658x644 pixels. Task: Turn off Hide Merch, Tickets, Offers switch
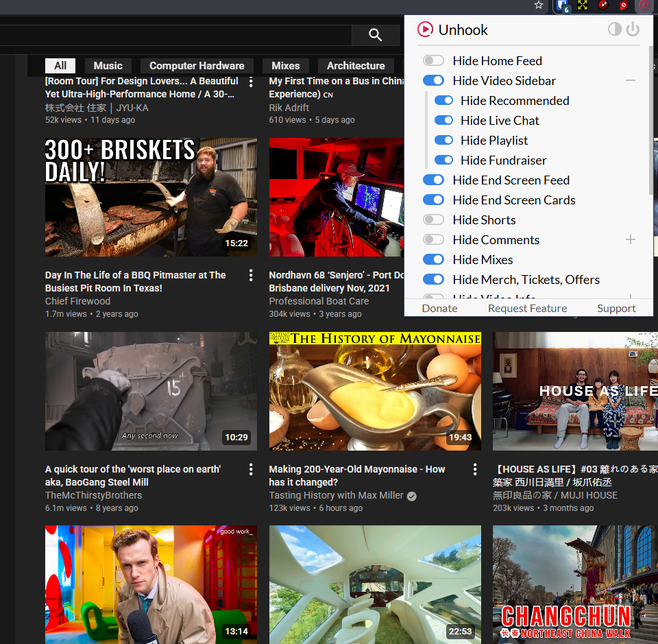coord(433,279)
